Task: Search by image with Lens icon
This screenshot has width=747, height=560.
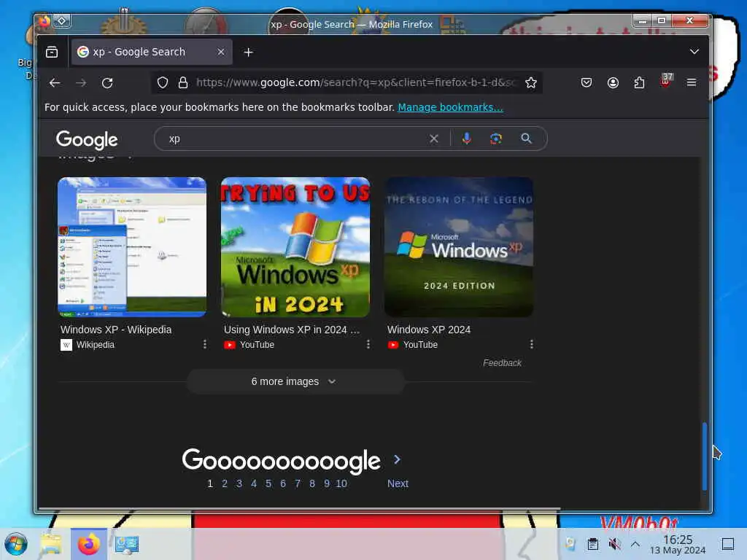Action: pyautogui.click(x=496, y=139)
